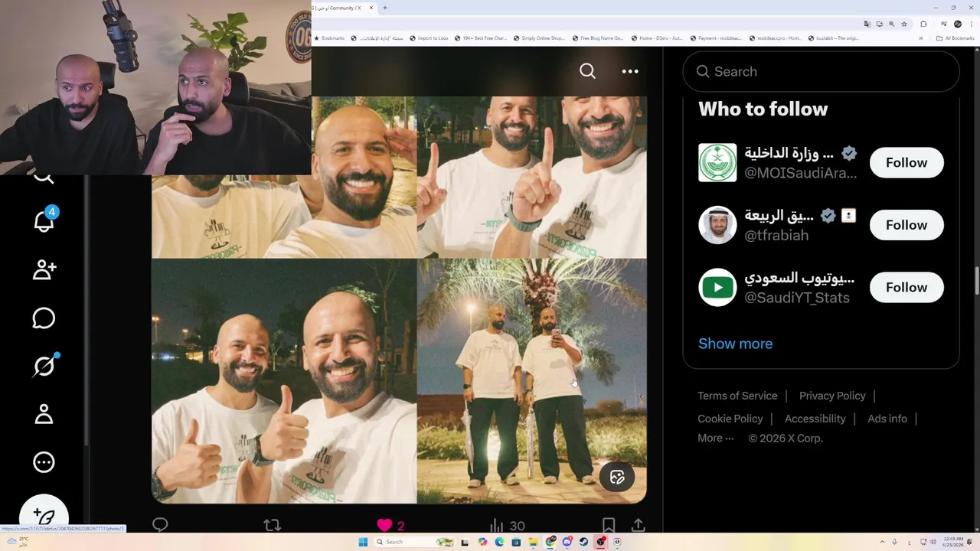This screenshot has width=980, height=551.
Task: Click the compose post feather button
Action: (44, 517)
